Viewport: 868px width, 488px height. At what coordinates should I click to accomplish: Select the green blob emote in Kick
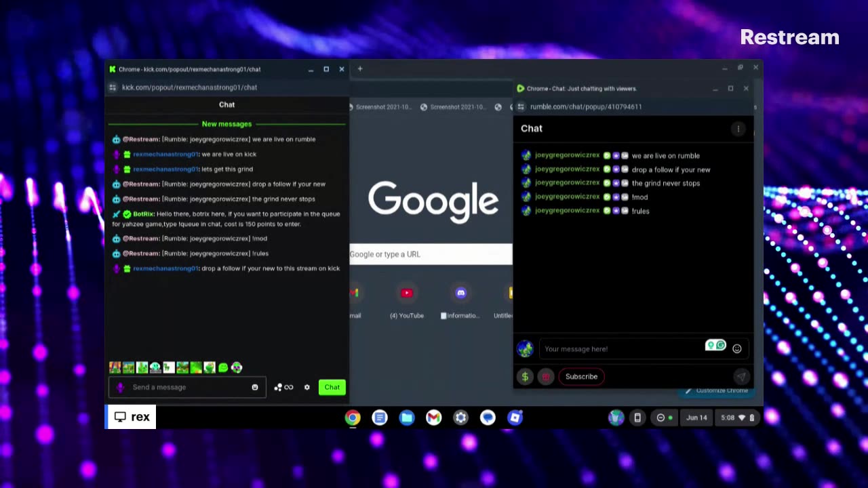click(223, 367)
